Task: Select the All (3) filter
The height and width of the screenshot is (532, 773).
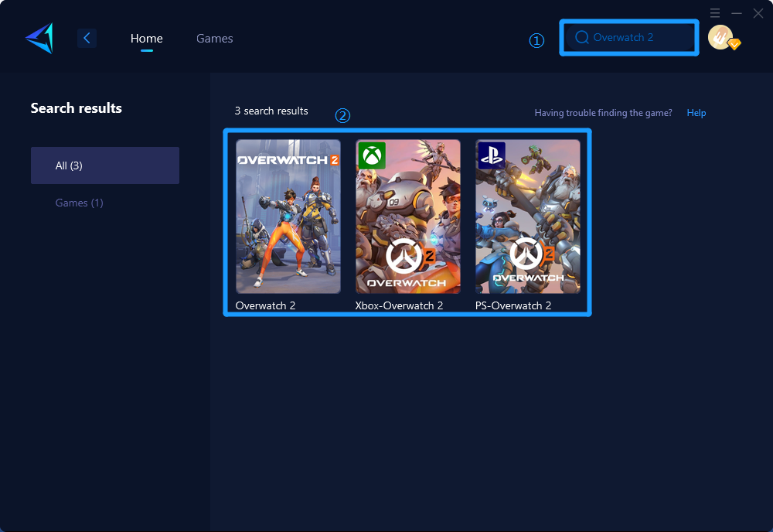Action: (105, 165)
